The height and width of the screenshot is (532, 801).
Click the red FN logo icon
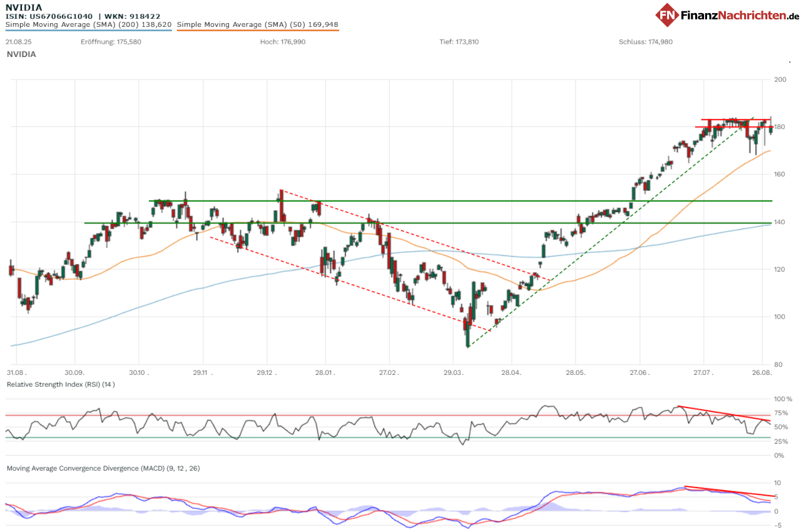668,14
